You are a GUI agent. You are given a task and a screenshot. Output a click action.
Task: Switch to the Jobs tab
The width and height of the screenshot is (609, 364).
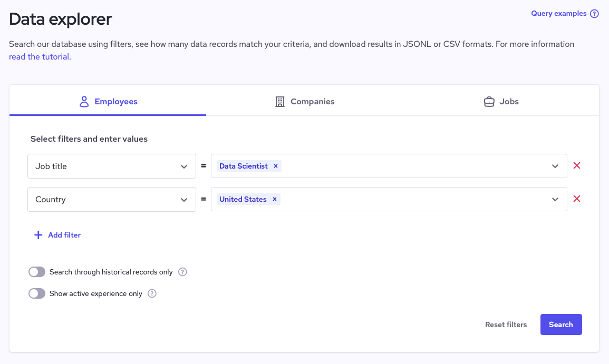tap(501, 102)
